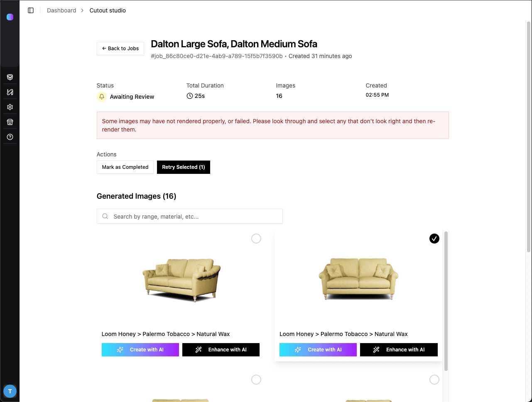This screenshot has width=532, height=402.
Task: Click the Cutout studio breadcrumb
Action: [108, 10]
